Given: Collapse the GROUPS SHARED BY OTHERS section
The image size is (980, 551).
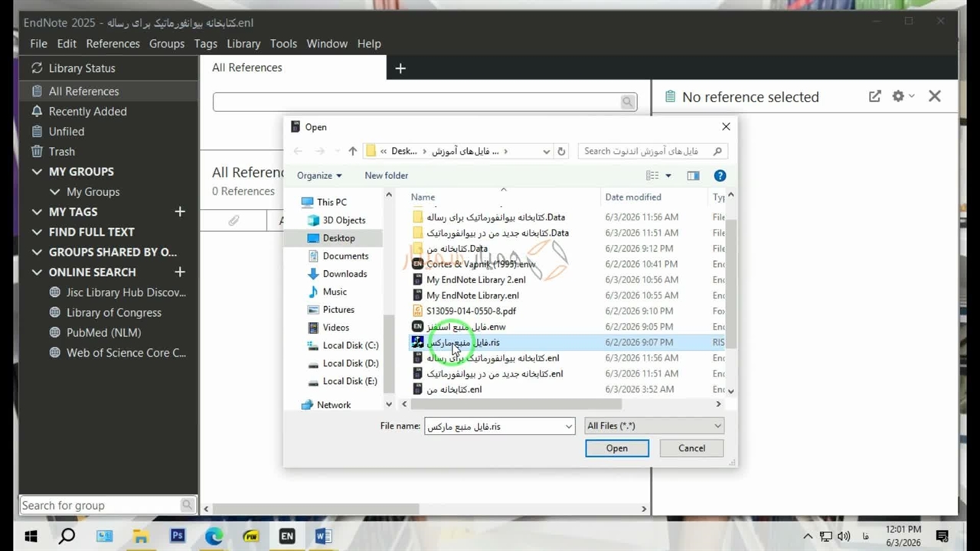Looking at the screenshot, I should (x=37, y=252).
